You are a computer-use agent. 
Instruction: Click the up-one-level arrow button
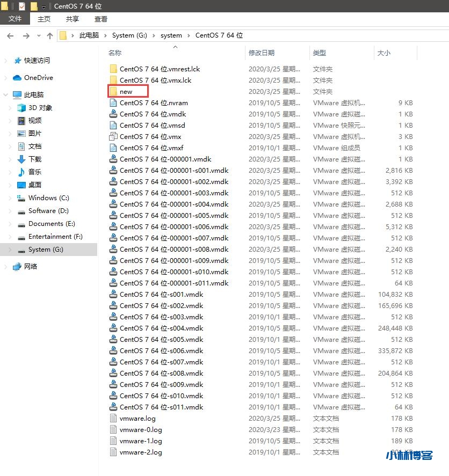pos(50,35)
